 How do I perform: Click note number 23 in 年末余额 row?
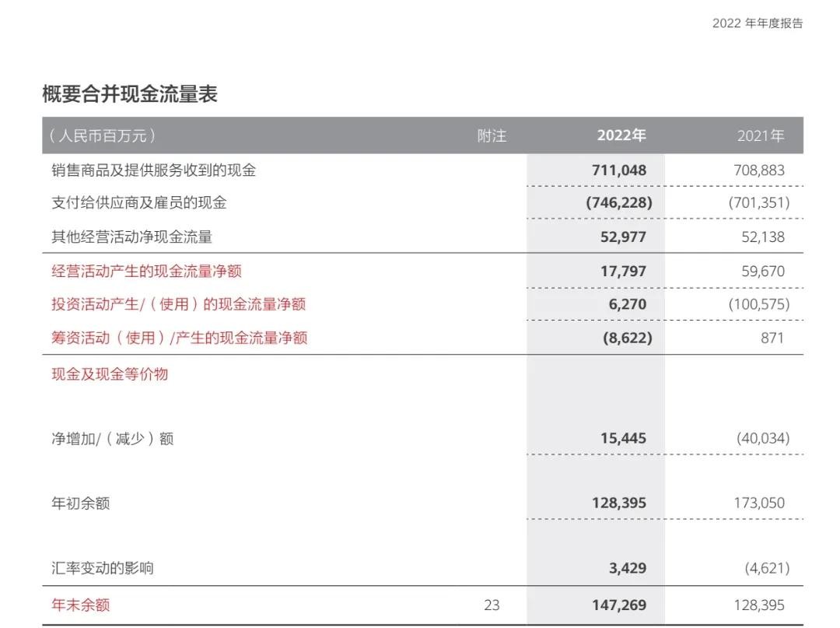click(x=492, y=605)
